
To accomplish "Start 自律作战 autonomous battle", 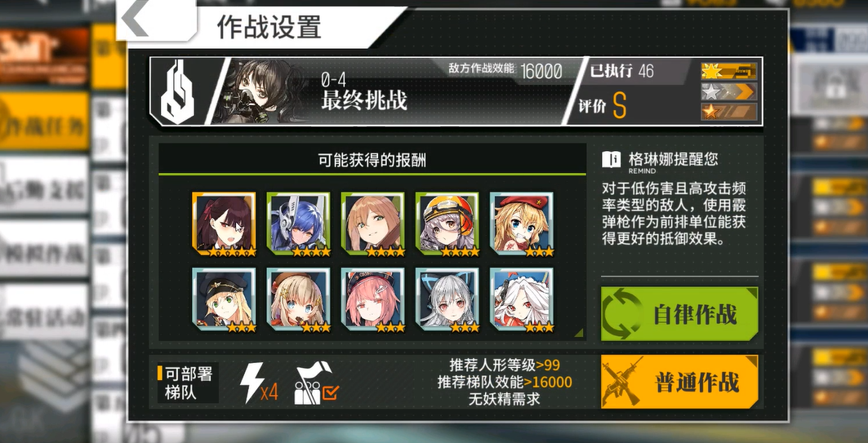I will [680, 313].
